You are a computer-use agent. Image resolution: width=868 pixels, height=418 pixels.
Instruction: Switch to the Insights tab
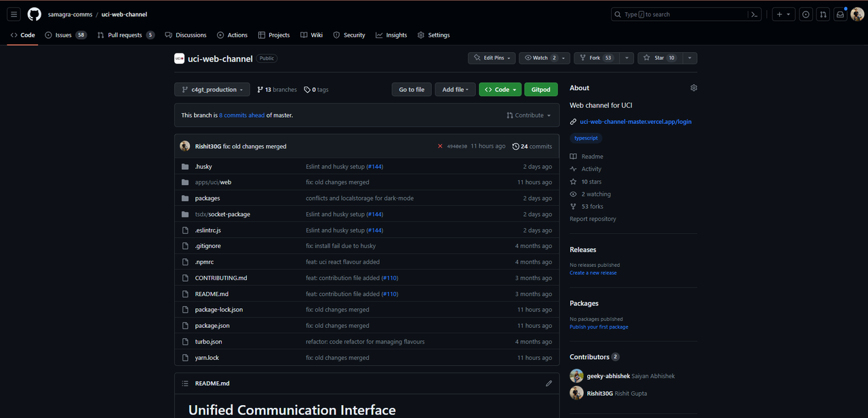point(391,35)
